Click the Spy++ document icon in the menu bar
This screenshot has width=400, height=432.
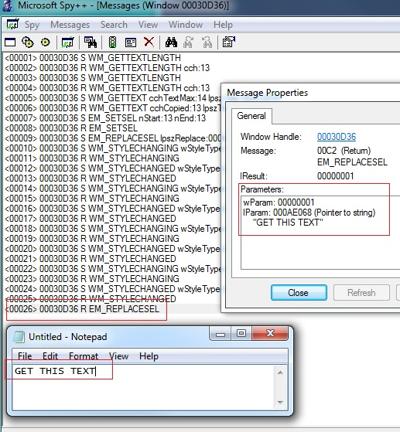[x=13, y=24]
